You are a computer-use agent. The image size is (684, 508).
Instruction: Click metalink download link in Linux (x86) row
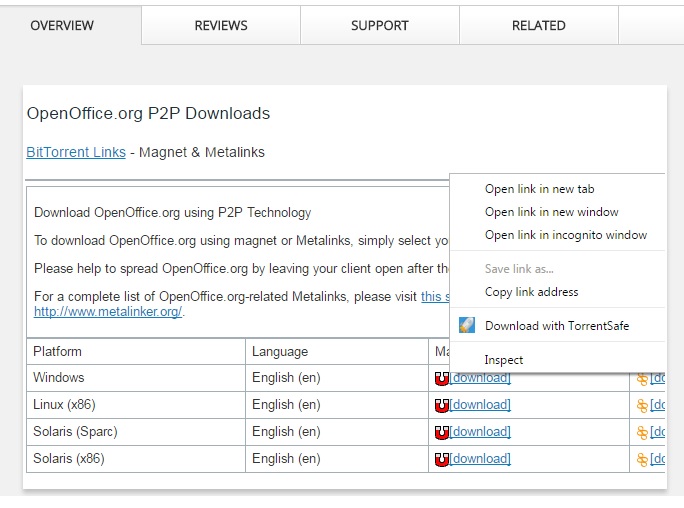(x=657, y=405)
